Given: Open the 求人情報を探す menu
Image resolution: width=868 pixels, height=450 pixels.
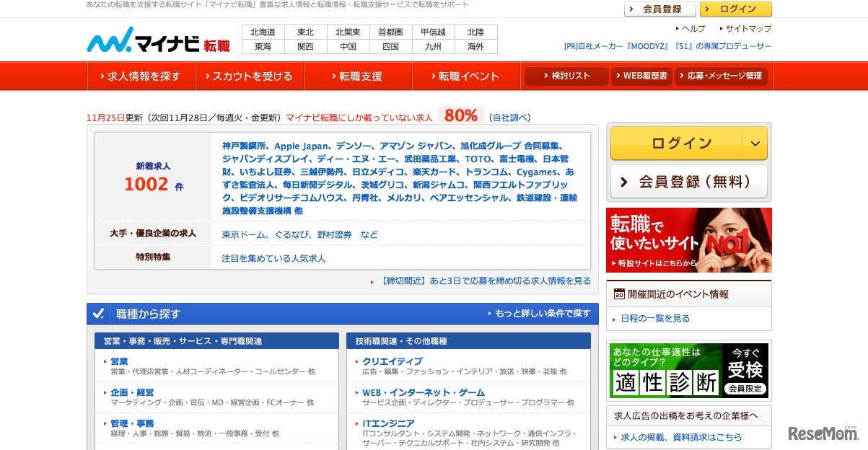Looking at the screenshot, I should [x=141, y=76].
